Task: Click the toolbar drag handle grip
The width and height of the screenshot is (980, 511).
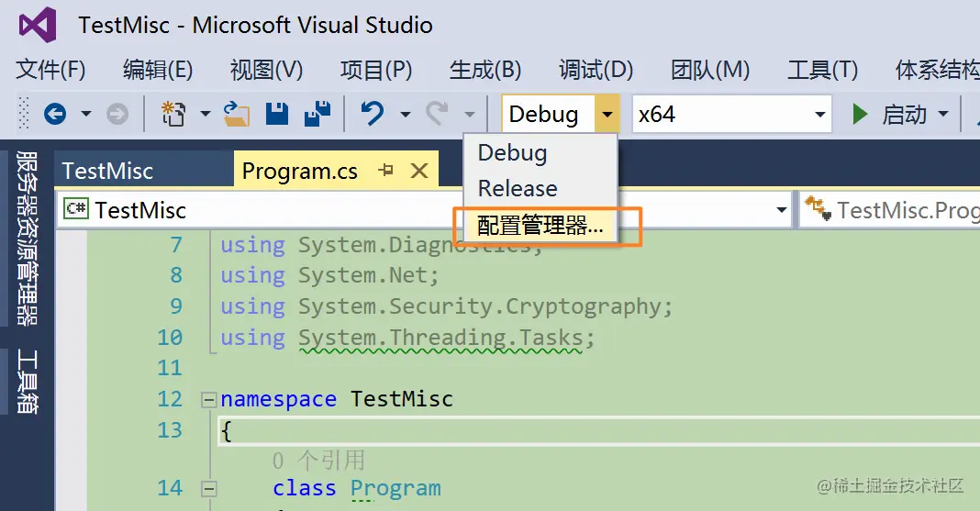Action: coord(24,113)
